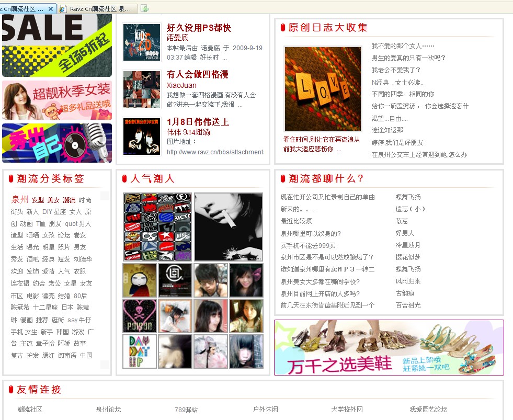Screen dimensions: 513x420
Task: Visit the friend link 户外休闲
Action: (x=265, y=409)
